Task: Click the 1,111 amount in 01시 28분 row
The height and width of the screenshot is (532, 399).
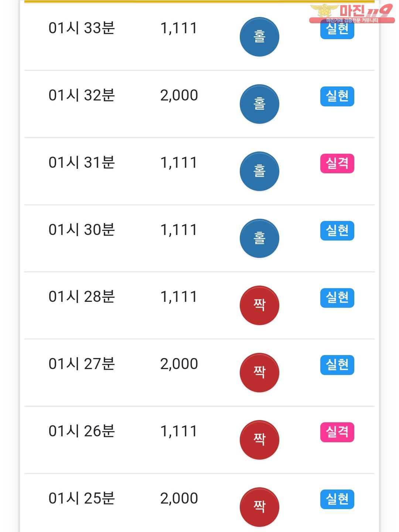Action: (179, 297)
